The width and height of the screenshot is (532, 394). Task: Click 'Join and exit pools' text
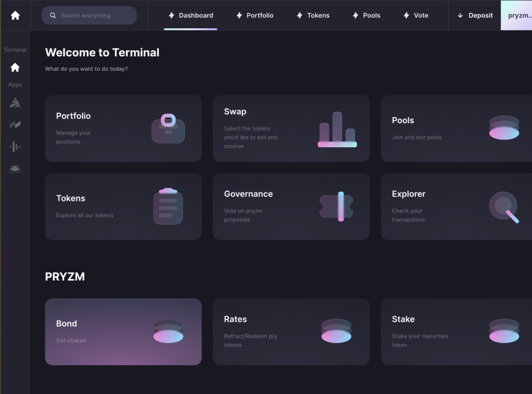tap(416, 138)
